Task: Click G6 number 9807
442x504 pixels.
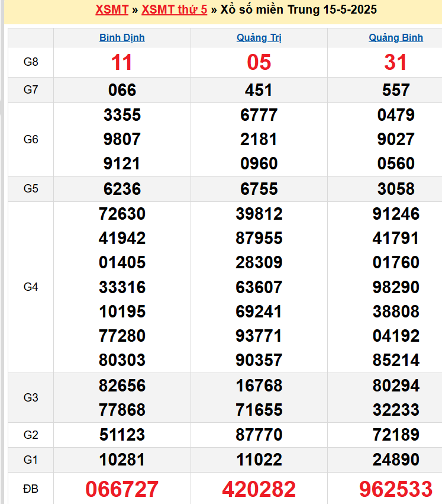Action: point(122,140)
